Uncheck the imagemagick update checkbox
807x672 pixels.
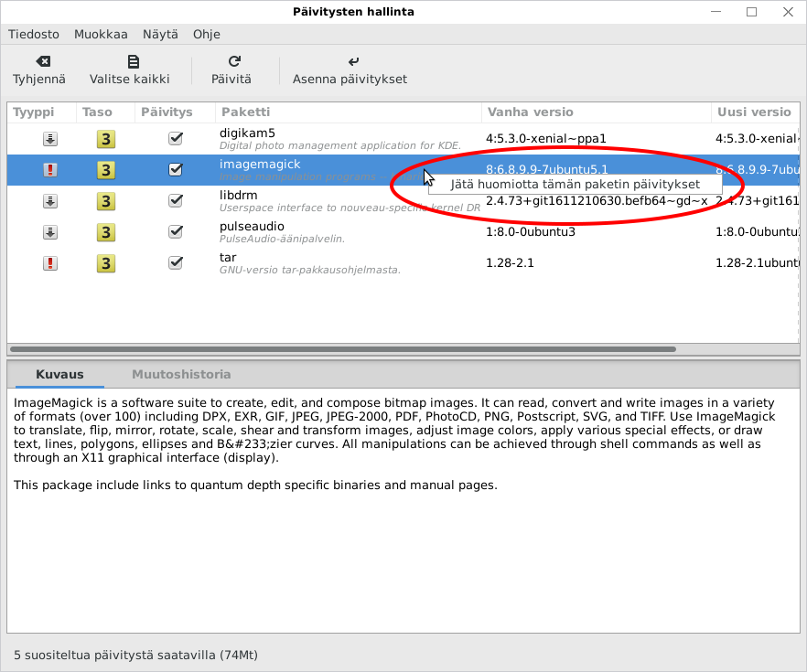[x=176, y=169]
